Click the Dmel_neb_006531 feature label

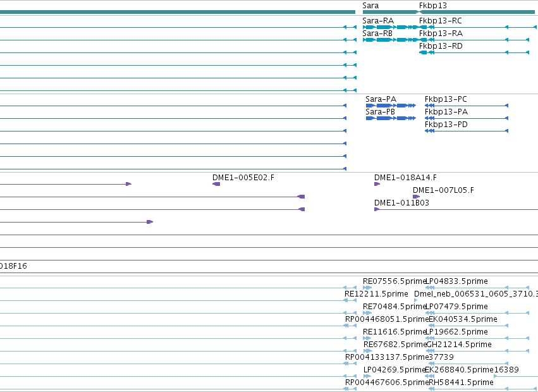476,294
